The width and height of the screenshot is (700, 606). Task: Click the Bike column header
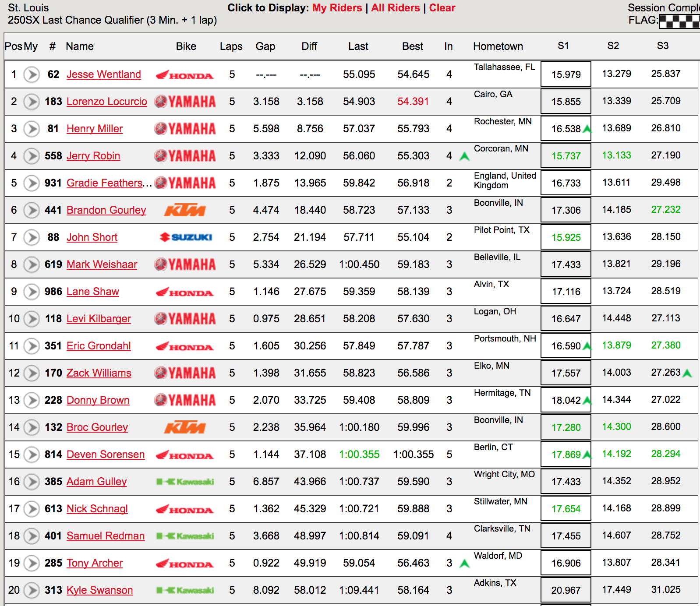(186, 46)
